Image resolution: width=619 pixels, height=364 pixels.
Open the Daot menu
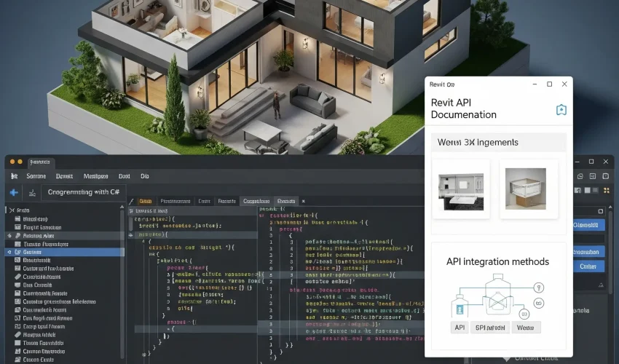tap(124, 176)
